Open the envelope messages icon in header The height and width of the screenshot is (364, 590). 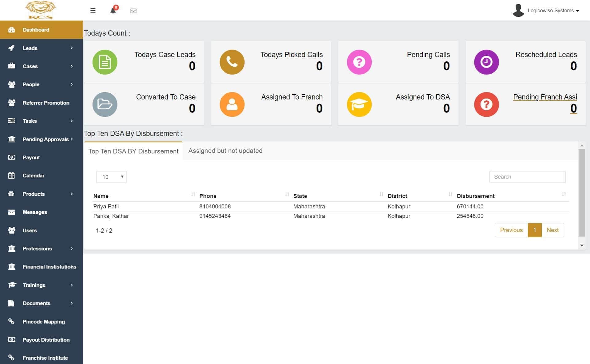133,11
